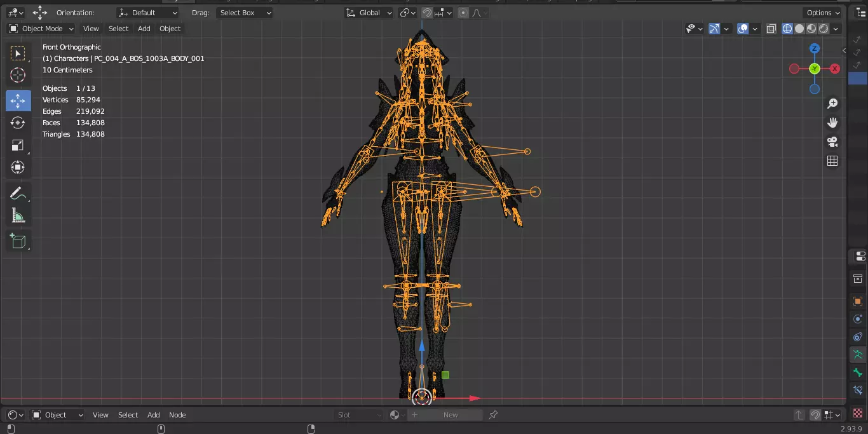Open the Physics properties tab
The width and height of the screenshot is (868, 434).
[858, 319]
